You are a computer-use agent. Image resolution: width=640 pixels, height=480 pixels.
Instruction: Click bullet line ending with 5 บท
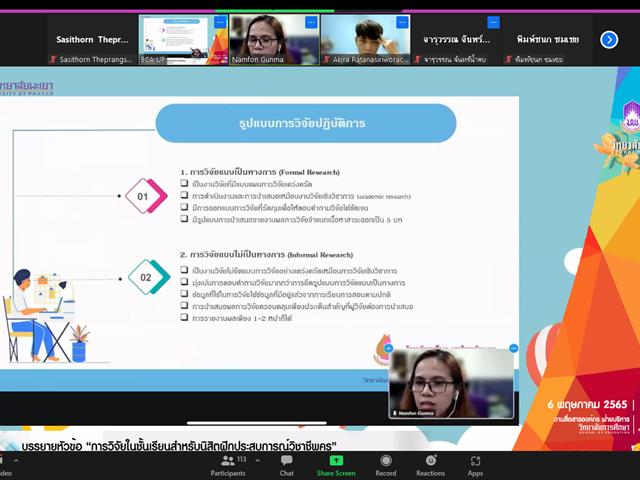coord(291,220)
